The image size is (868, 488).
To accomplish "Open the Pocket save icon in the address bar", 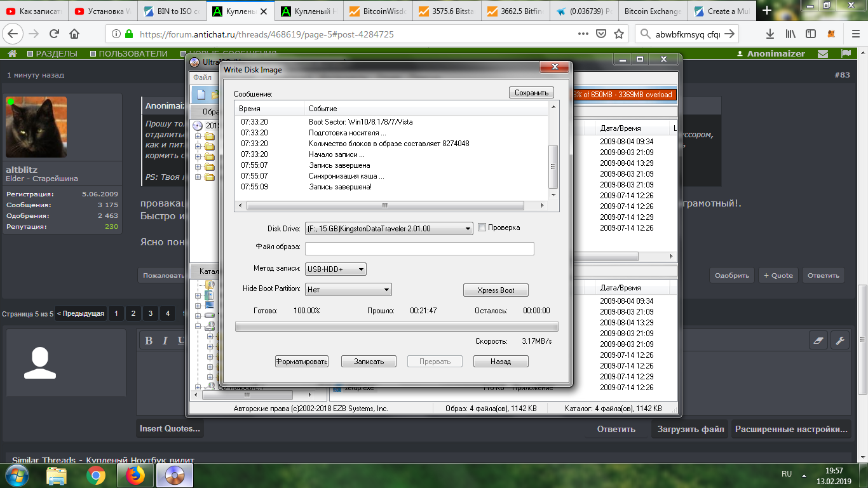I will pyautogui.click(x=600, y=34).
